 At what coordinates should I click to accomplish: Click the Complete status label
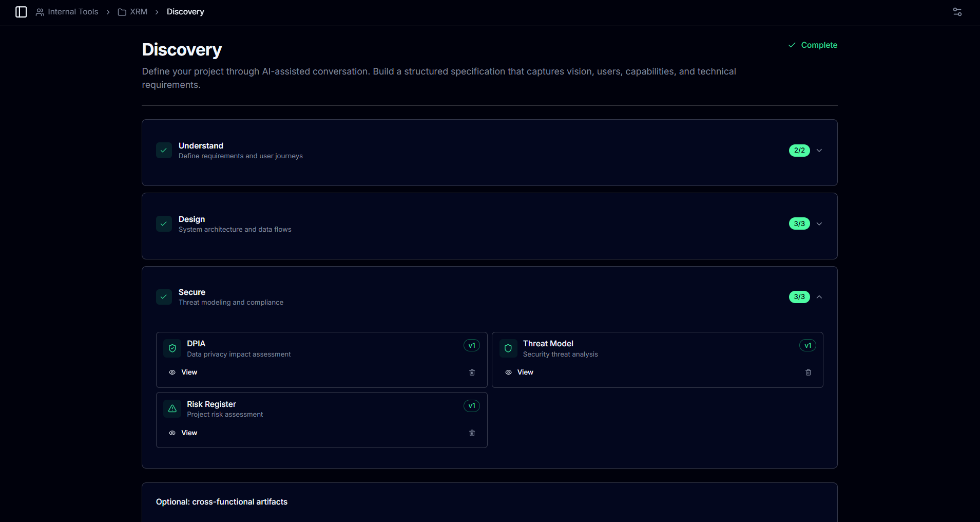click(819, 45)
